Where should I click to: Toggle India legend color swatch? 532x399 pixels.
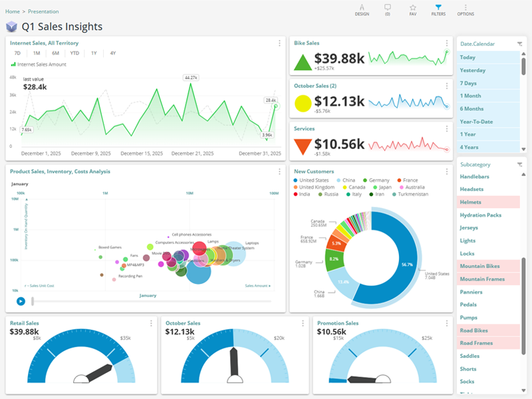295,194
